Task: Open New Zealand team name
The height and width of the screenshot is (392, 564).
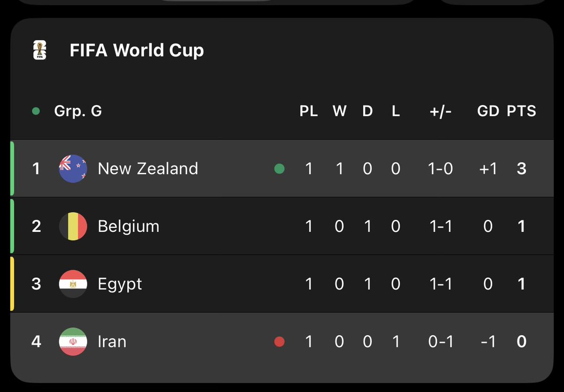Action: (148, 169)
